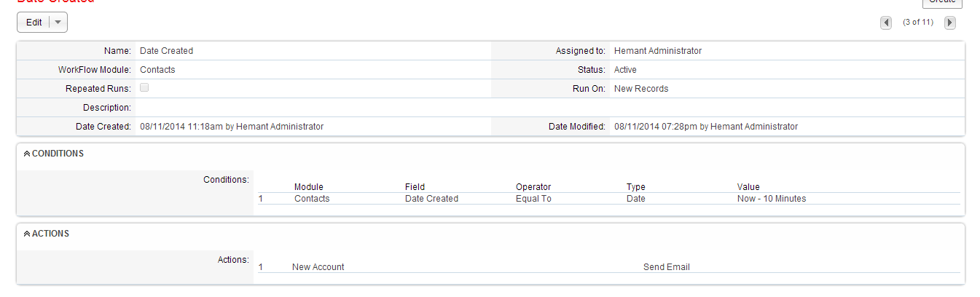980x297 pixels.
Task: Click the Date Created condition field
Action: pos(431,199)
